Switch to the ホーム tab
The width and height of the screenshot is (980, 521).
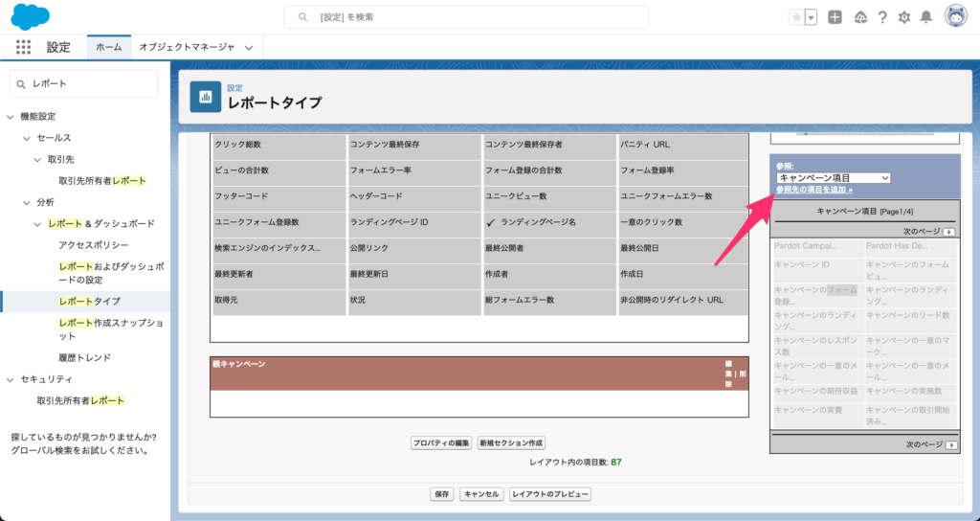click(109, 47)
